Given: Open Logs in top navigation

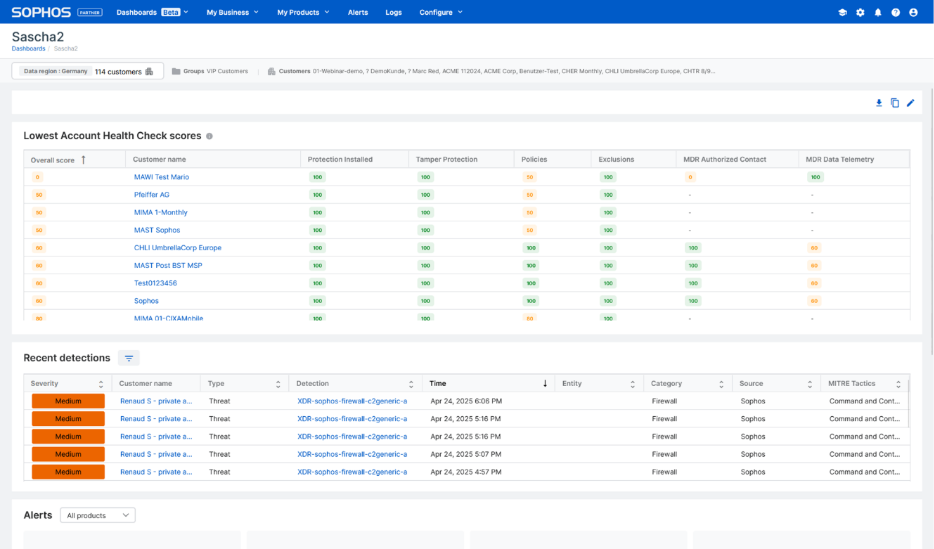Looking at the screenshot, I should [393, 12].
